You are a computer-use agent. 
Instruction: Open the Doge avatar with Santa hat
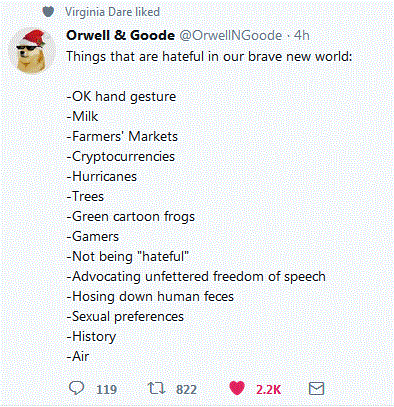[32, 51]
